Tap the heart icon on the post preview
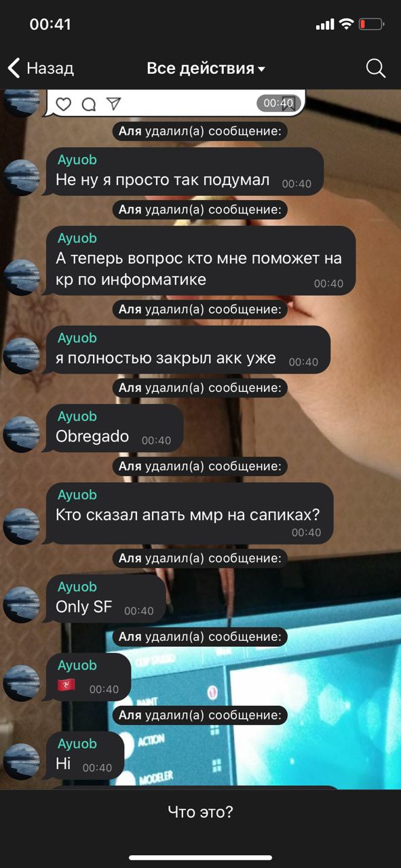 (x=64, y=104)
